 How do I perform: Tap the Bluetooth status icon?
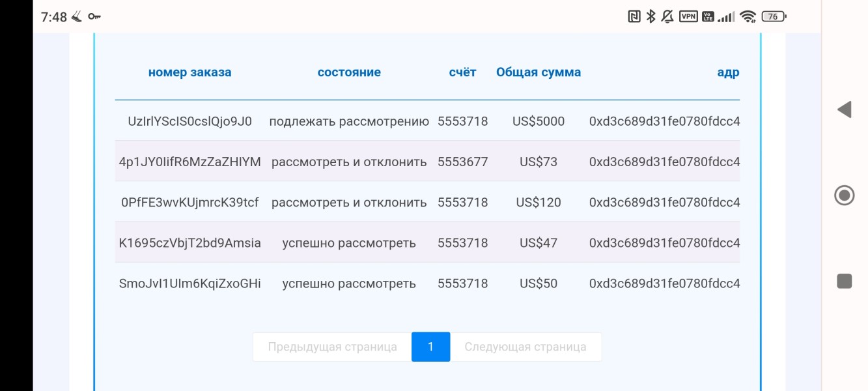pos(651,17)
